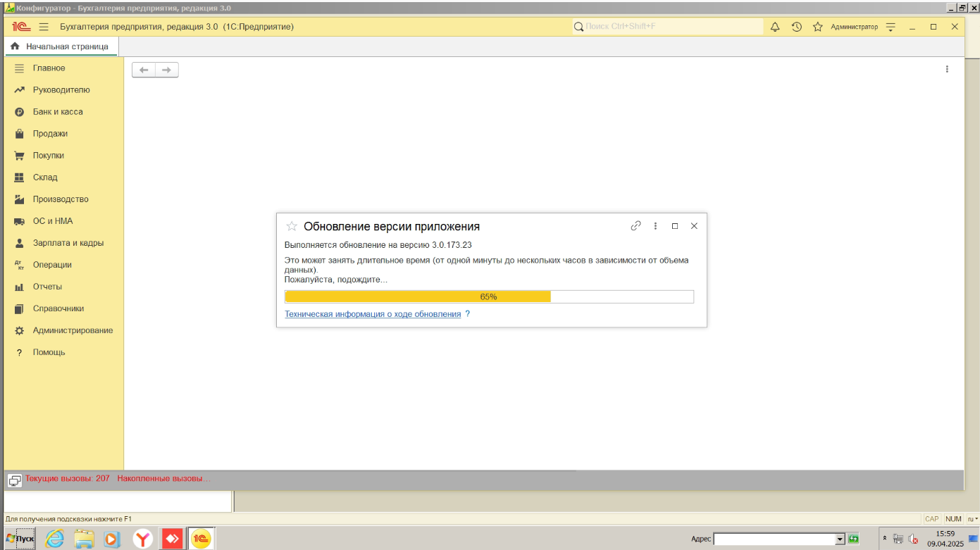Click the shopping bag icon for Продажи

[20, 134]
